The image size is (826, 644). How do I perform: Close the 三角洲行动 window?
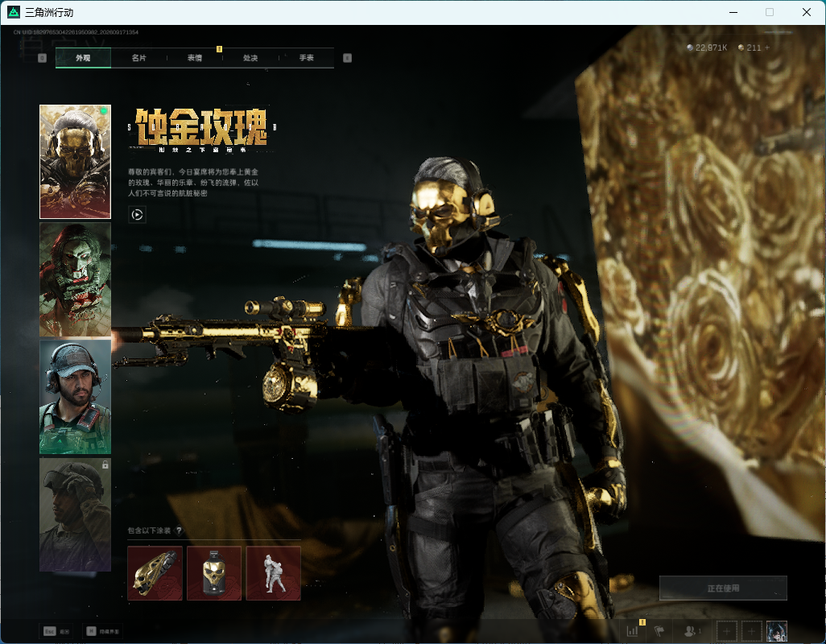coord(807,12)
